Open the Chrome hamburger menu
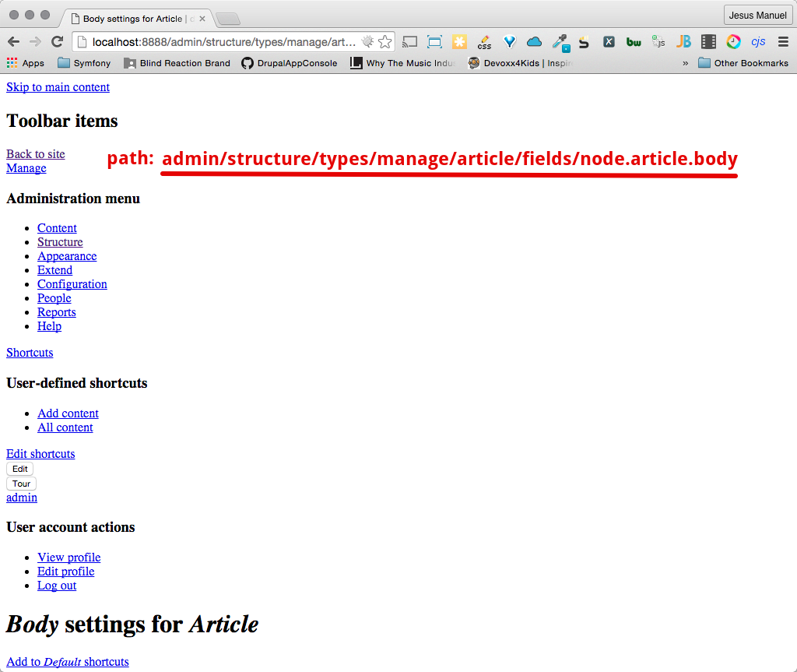This screenshot has height=672, width=797. (783, 42)
